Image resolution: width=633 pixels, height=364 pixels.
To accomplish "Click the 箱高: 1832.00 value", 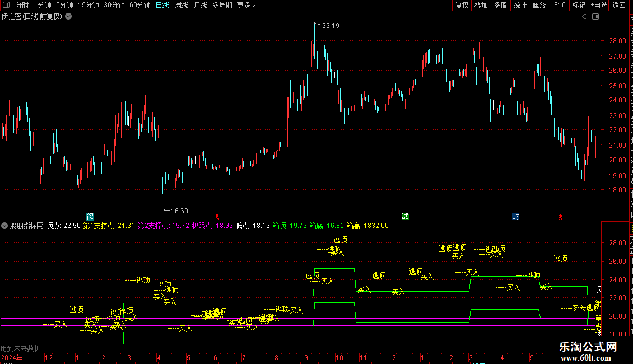I will click(x=367, y=226).
